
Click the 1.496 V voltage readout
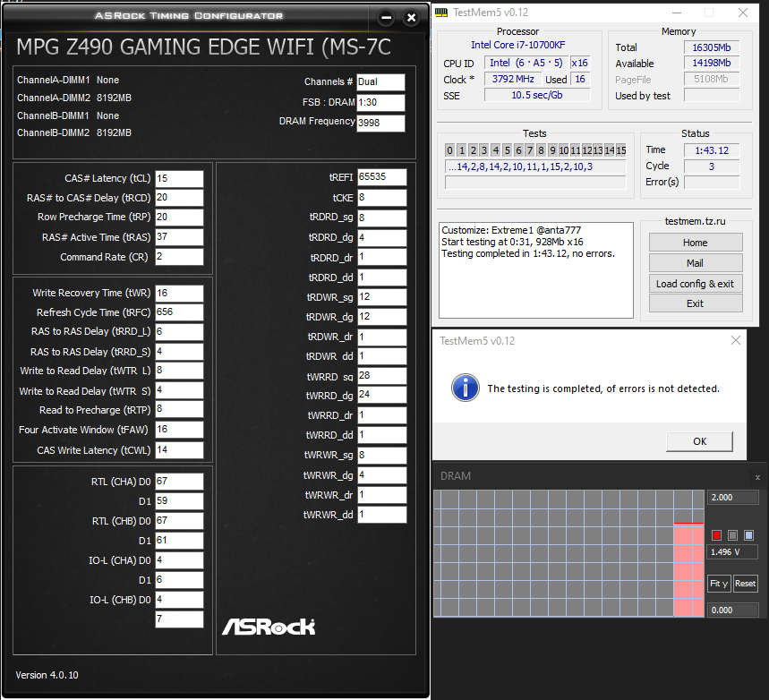click(x=732, y=552)
